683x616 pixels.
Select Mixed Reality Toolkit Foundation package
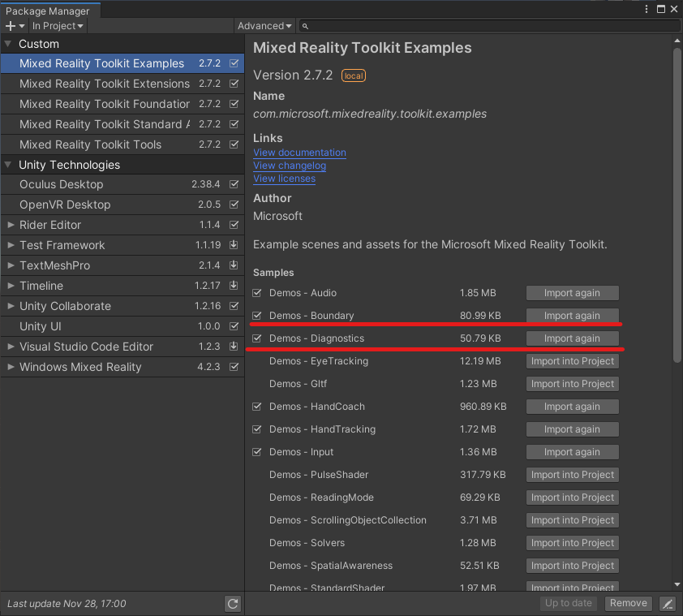tap(122, 104)
